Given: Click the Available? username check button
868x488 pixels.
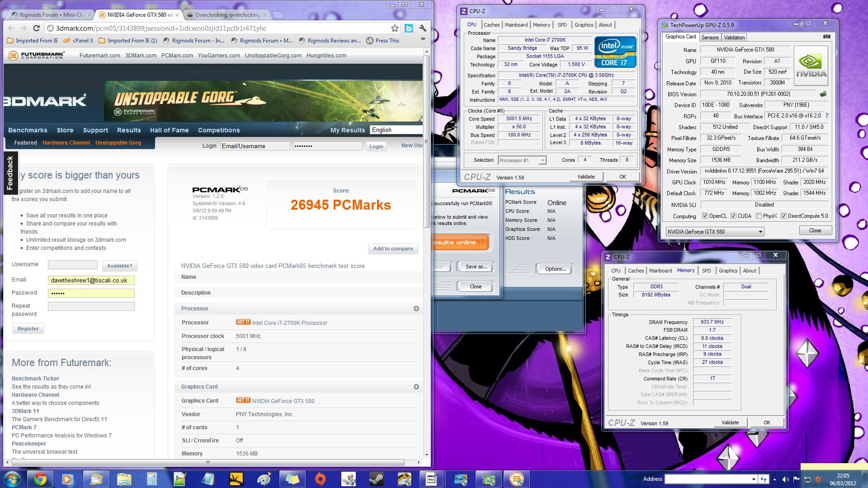Looking at the screenshot, I should [x=120, y=266].
